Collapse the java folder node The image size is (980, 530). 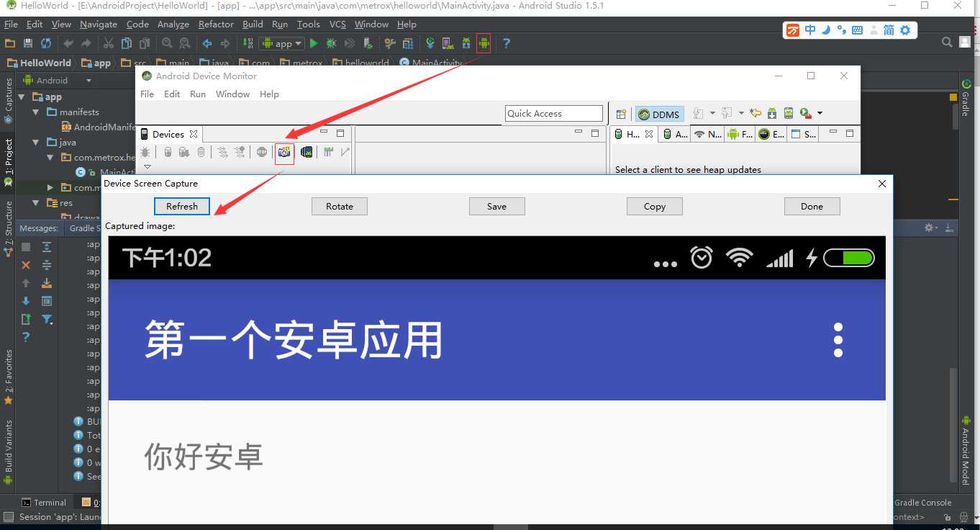pyautogui.click(x=37, y=143)
